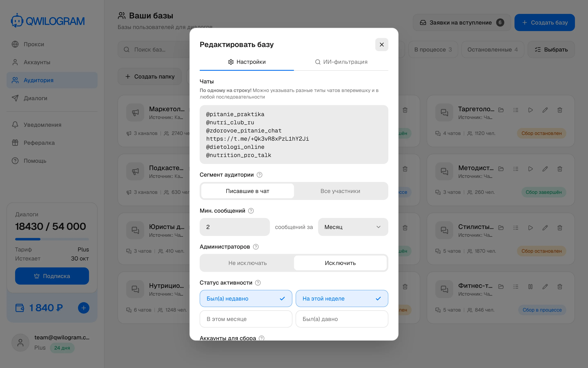Select Писавшие в чат segment
Image resolution: width=588 pixels, height=368 pixels.
click(x=247, y=191)
